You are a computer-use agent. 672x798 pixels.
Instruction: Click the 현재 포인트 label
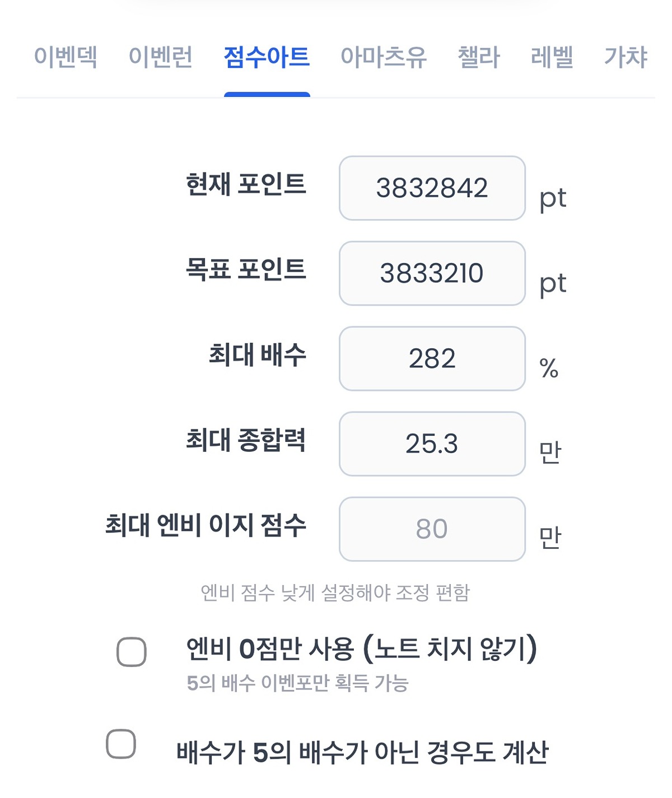246,184
